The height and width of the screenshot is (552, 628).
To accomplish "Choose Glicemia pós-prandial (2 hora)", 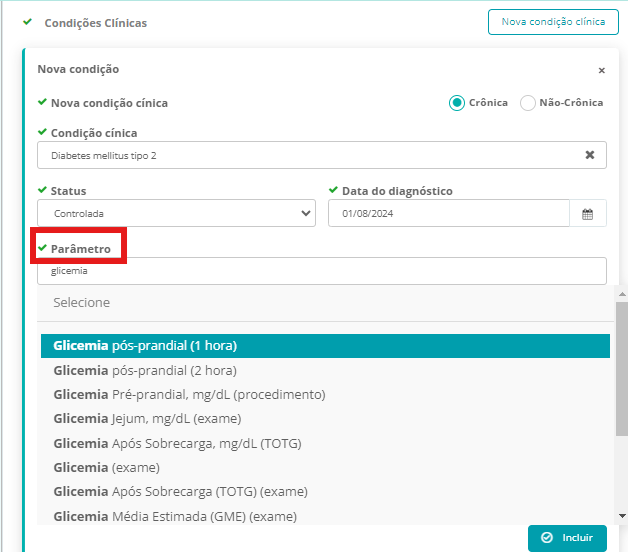I will (x=325, y=370).
